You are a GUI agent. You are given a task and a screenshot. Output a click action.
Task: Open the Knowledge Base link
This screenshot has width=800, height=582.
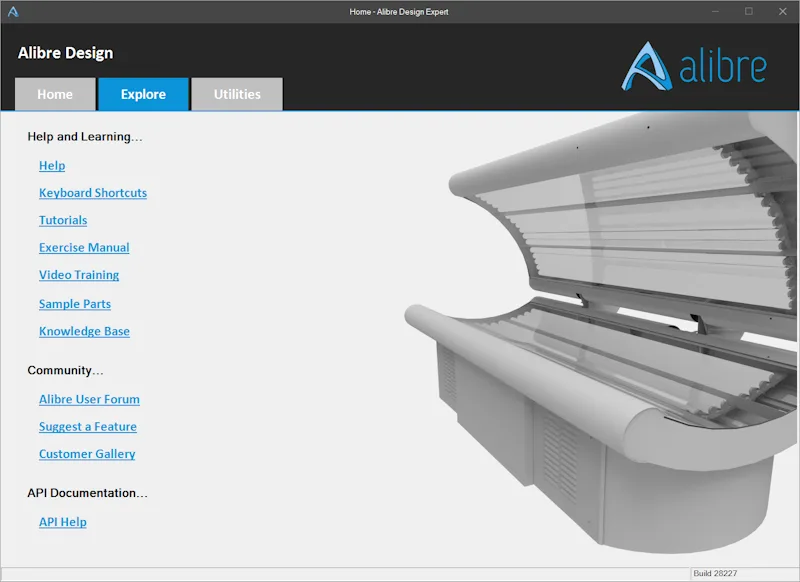tap(84, 331)
